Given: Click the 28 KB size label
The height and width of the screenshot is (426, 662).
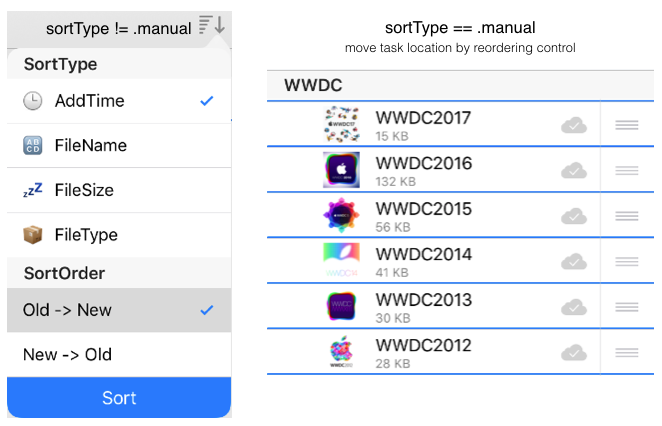Looking at the screenshot, I should [393, 364].
